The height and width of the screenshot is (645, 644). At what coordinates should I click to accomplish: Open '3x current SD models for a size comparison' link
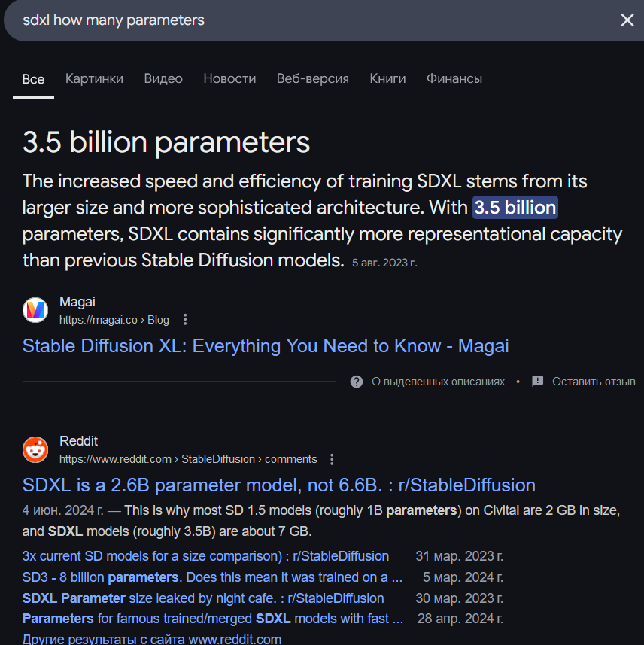(205, 556)
